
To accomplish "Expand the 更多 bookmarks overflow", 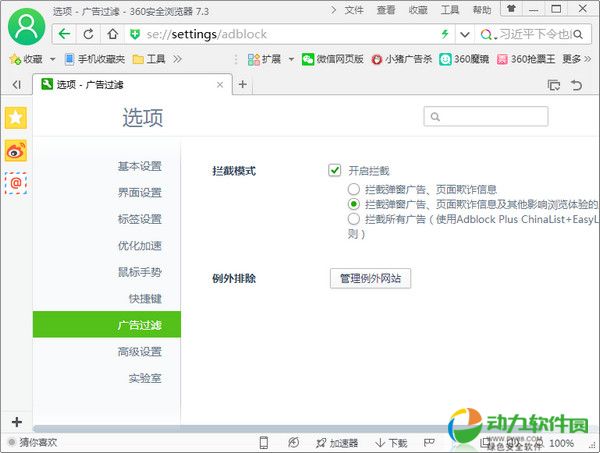I will [x=576, y=59].
